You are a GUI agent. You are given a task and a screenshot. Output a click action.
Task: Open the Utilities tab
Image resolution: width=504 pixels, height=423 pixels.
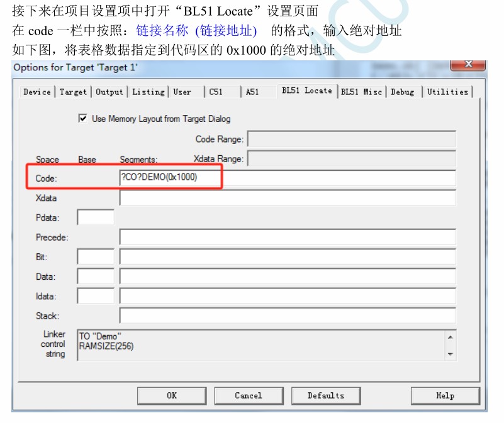pos(447,92)
